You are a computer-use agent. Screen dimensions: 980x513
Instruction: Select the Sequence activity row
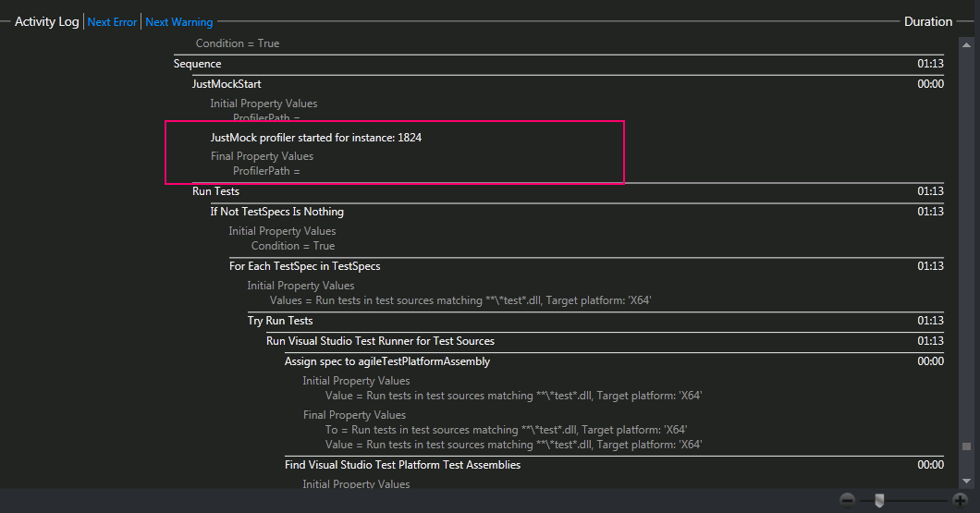click(x=198, y=64)
